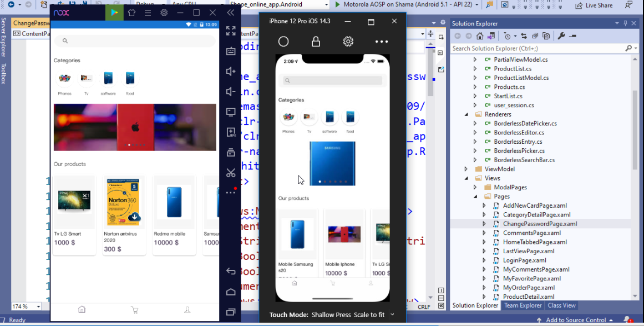Open the Server Explorer side tab
644x326 pixels.
(x=3, y=38)
